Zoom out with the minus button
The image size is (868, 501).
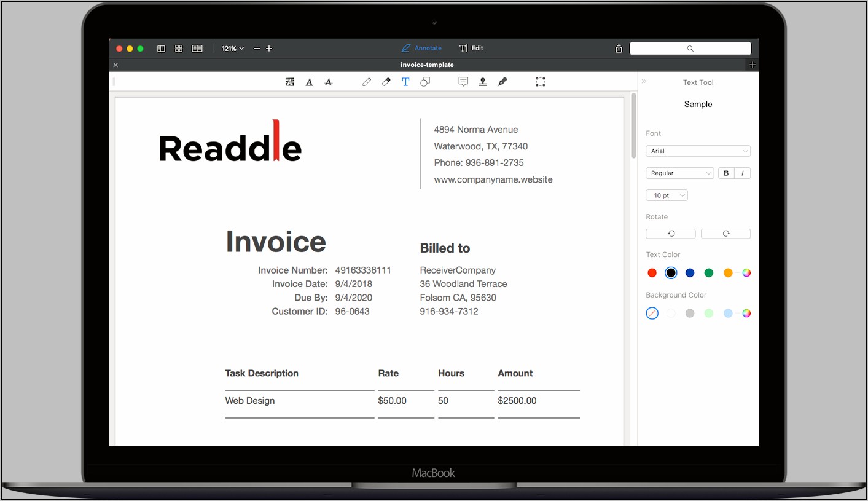[x=257, y=49]
